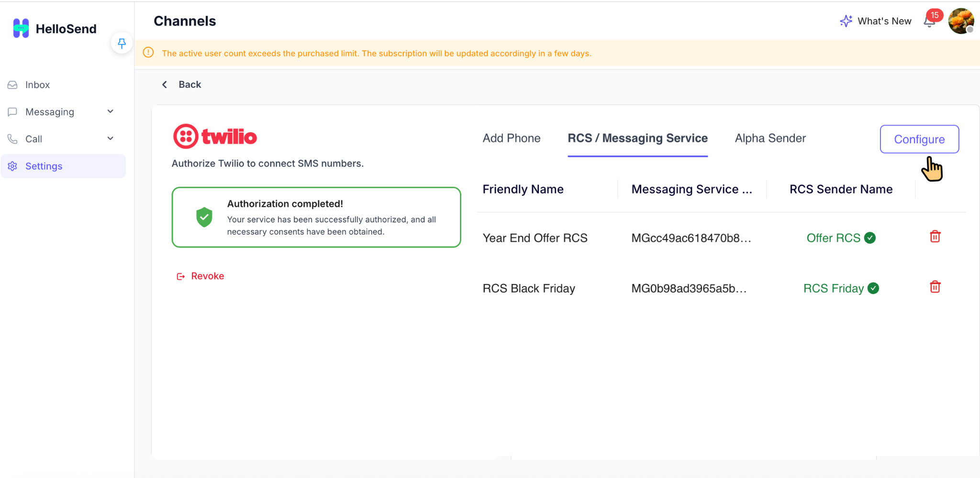Click the Back chevron arrow

165,84
